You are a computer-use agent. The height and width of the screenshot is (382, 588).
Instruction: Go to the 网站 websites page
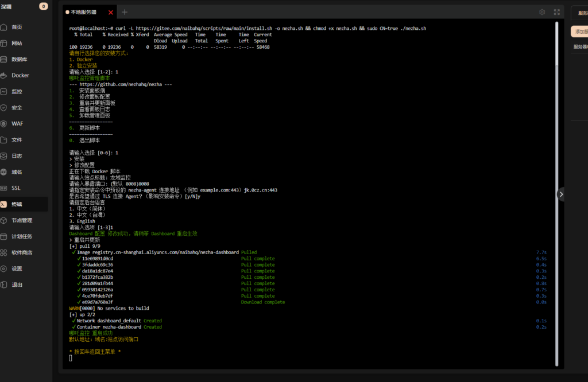click(x=17, y=43)
